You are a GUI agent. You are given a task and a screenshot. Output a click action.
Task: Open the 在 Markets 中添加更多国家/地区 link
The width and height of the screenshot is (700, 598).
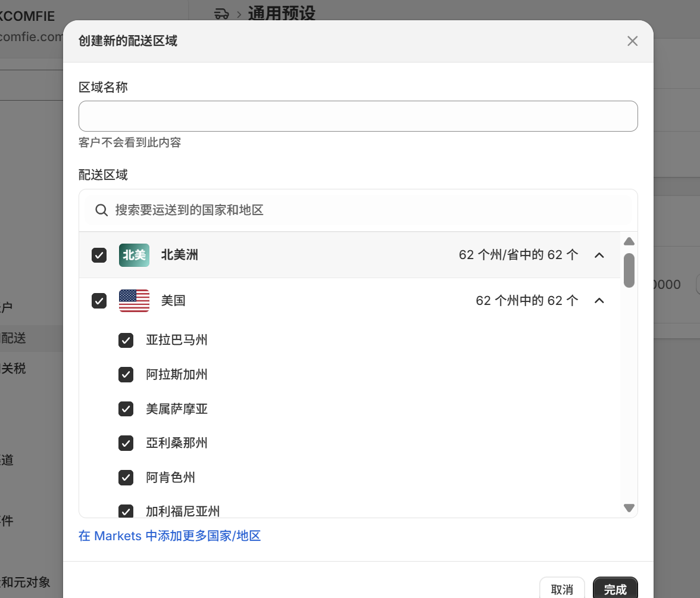point(170,535)
